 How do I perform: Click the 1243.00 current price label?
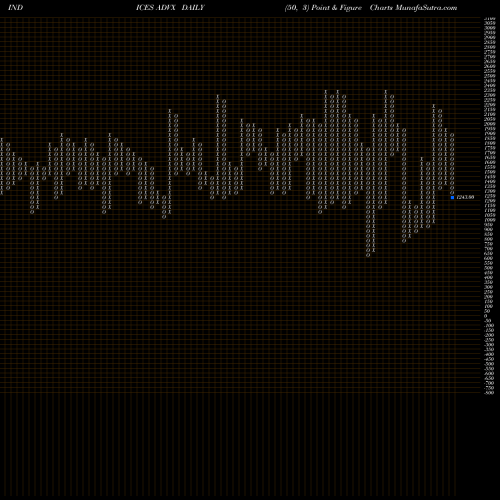(x=465, y=197)
